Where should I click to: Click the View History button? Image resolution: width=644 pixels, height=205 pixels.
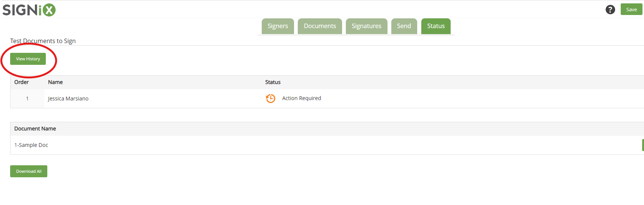[28, 59]
